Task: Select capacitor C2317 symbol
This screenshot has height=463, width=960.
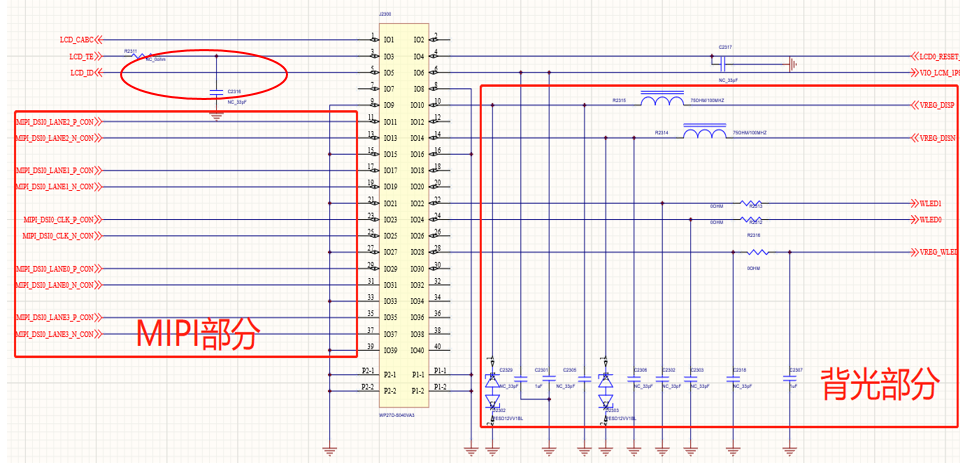Action: (x=724, y=62)
